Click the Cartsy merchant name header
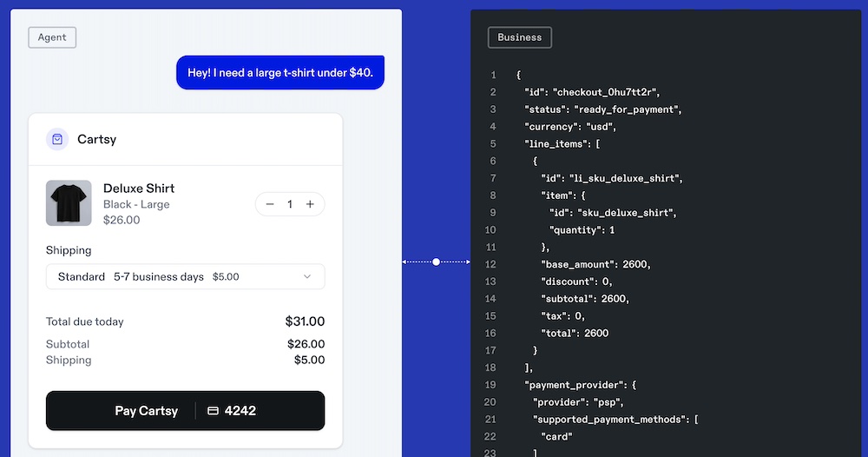The height and width of the screenshot is (457, 868). (x=96, y=139)
